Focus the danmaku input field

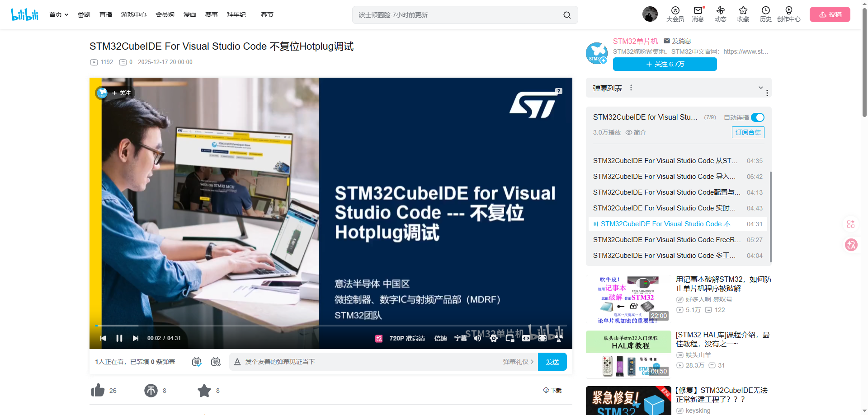click(x=371, y=362)
